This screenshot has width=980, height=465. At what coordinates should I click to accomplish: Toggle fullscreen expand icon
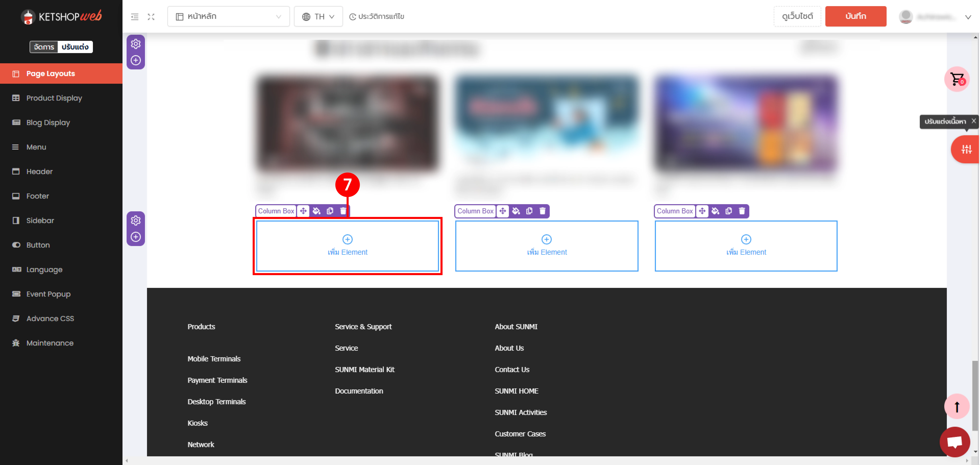tap(151, 17)
